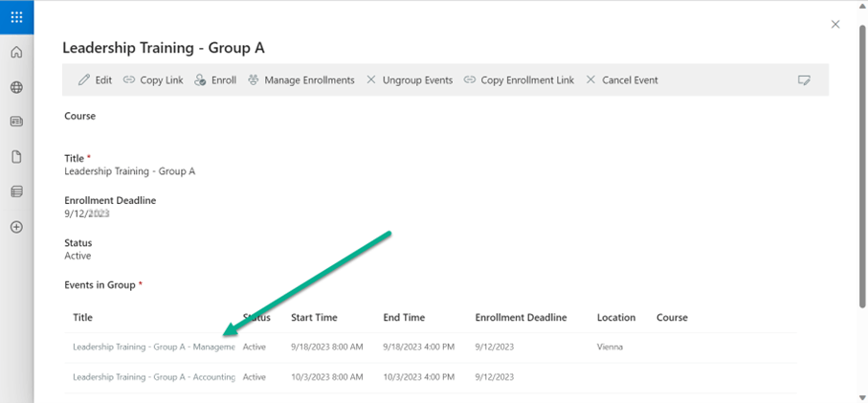Click the Start Time column header

pyautogui.click(x=314, y=318)
